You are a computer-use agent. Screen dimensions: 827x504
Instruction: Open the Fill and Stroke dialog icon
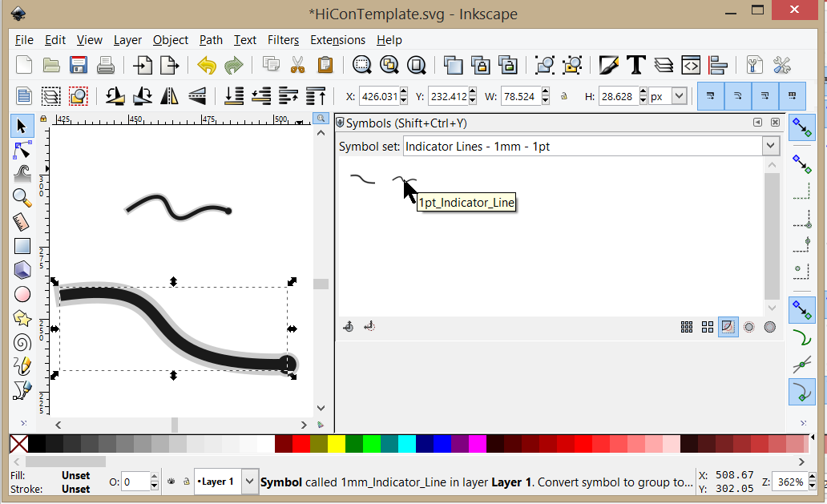pyautogui.click(x=608, y=65)
